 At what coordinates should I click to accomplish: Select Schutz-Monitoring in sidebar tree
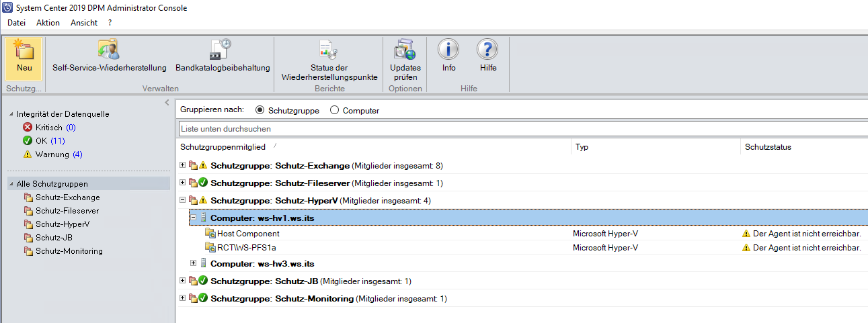(69, 251)
